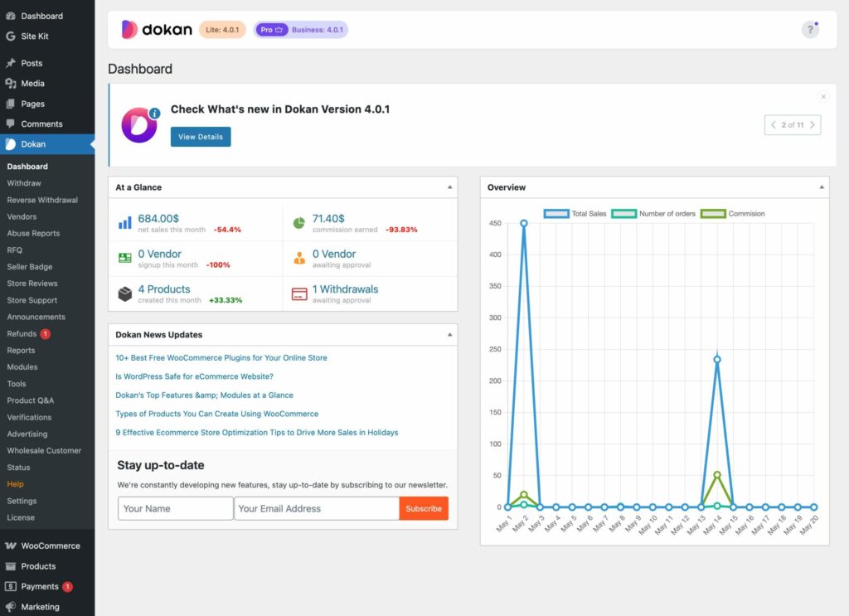This screenshot has width=849, height=616.
Task: Click the vendor signup person icon
Action: pyautogui.click(x=126, y=258)
